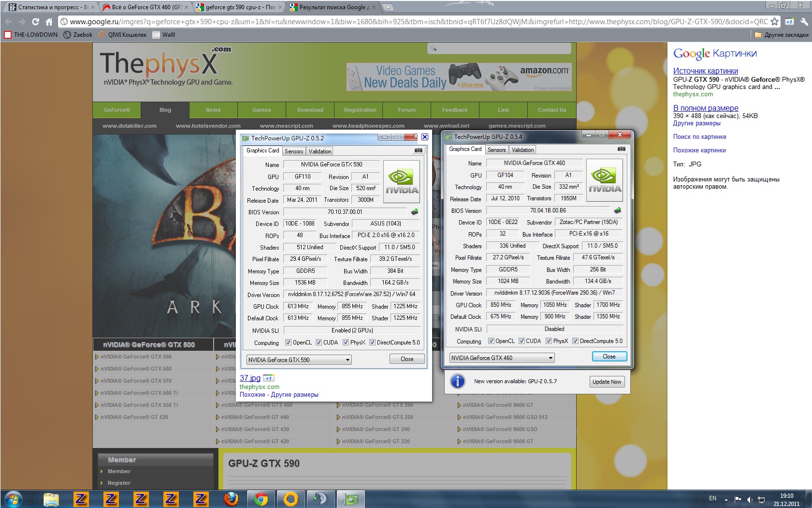Open the Zaebok bookmark
Viewport: 812px width, 508px height.
pos(78,35)
